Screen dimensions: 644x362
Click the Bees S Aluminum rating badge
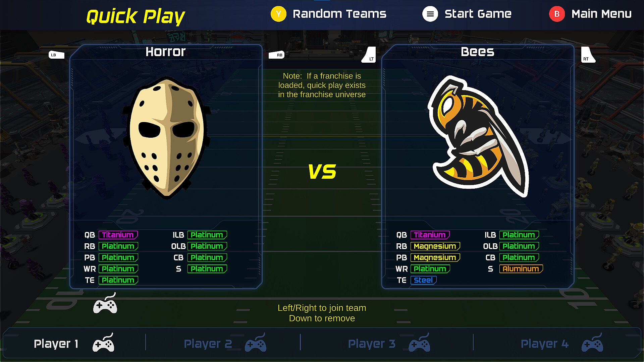pos(521,269)
